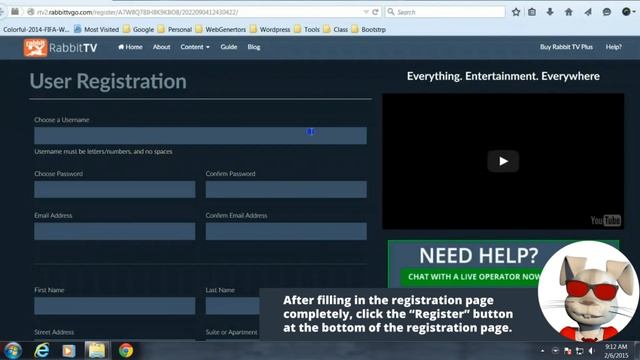Reload the page with refresh icon
Image resolution: width=640 pixels, height=360 pixels.
375,12
